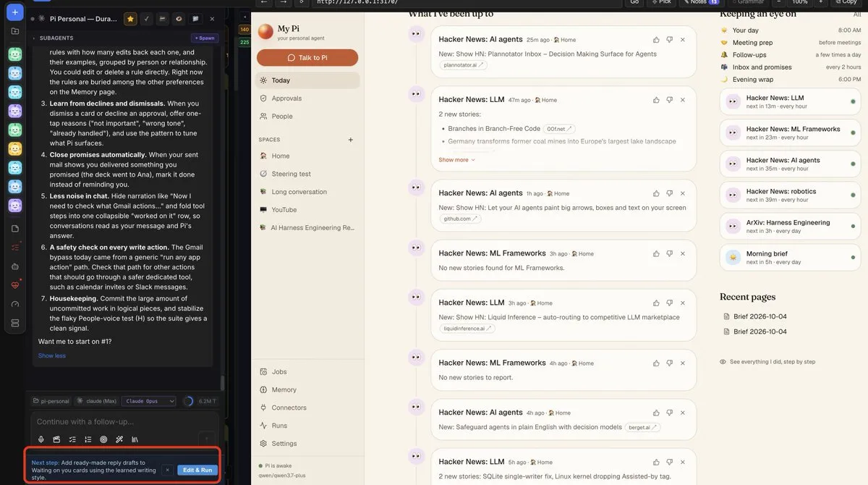Image resolution: width=868 pixels, height=485 pixels.
Task: Open the Hacker News: robotics job card
Action: click(791, 195)
